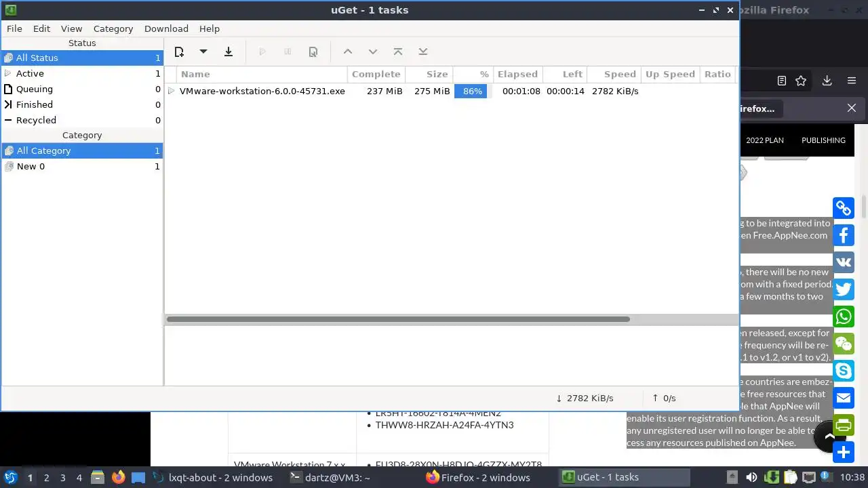Click the Runnable (play) toolbar icon
The width and height of the screenshot is (868, 488).
click(x=262, y=52)
